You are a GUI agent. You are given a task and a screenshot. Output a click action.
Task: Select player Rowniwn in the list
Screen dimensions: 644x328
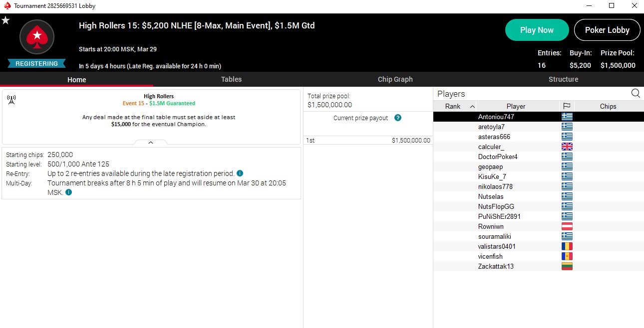point(491,226)
